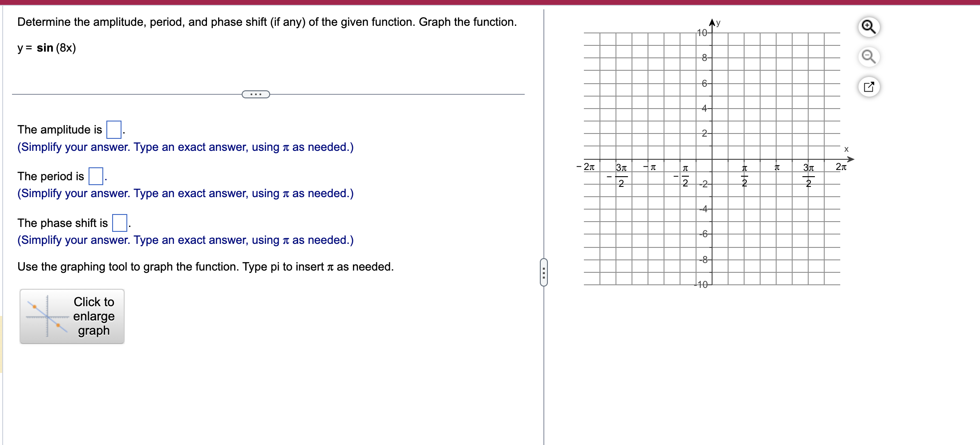Screen dimensions: 980x445
Task: Click the Click to enlarge graph button
Action: pyautogui.click(x=72, y=316)
